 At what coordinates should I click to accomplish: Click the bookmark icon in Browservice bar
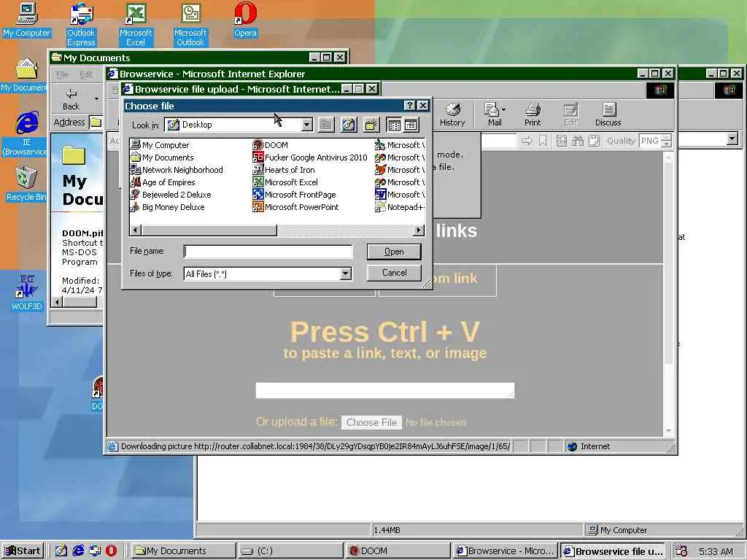[543, 141]
